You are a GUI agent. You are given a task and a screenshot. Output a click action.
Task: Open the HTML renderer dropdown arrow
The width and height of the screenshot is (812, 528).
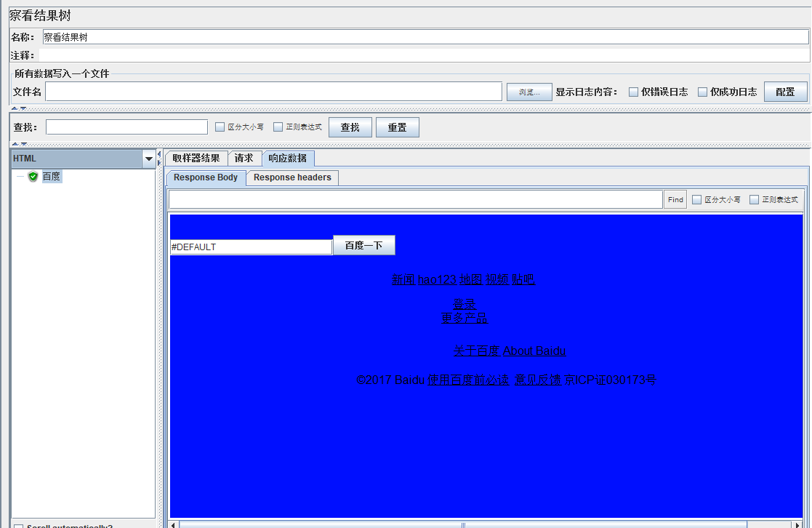point(148,159)
